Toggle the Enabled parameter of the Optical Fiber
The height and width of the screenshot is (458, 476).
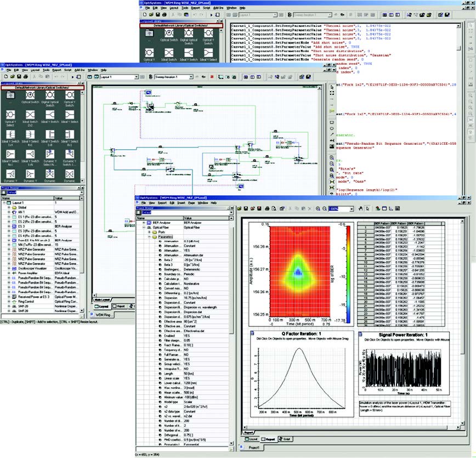click(185, 336)
